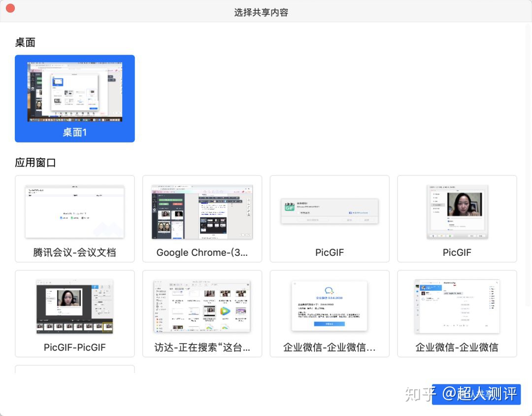Click the 企业微信-企业微信 caption text
This screenshot has height=416, width=532.
tap(457, 347)
